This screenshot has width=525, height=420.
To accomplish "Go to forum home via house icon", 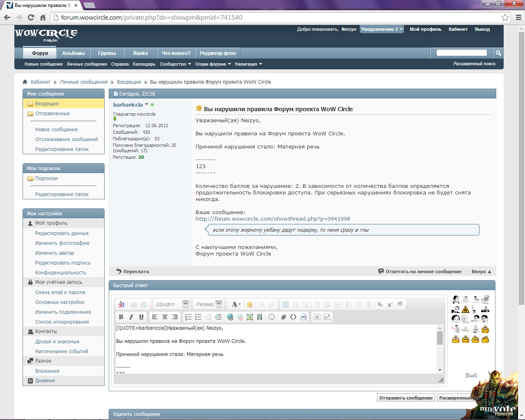I will [25, 82].
